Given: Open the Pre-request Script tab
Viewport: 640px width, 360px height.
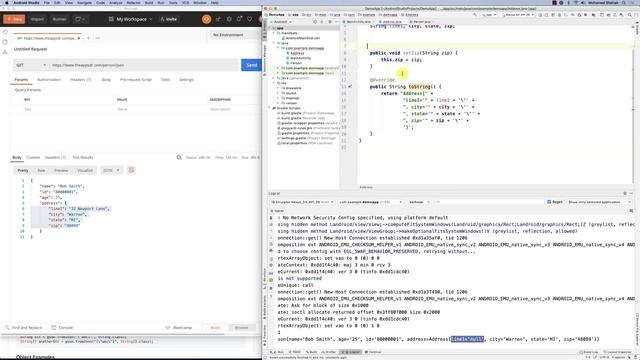Looking at the screenshot, I should pyautogui.click(x=136, y=80).
